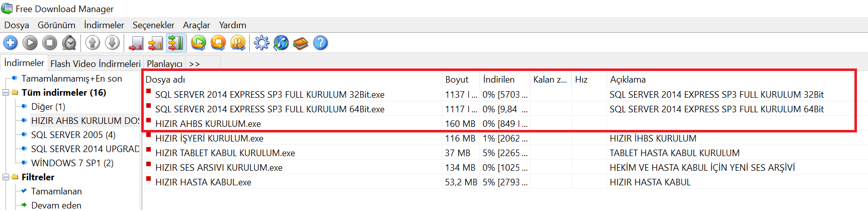This screenshot has width=868, height=211.
Task: Select the SQL SERVER 2014 UPGRAD category
Action: [85, 149]
